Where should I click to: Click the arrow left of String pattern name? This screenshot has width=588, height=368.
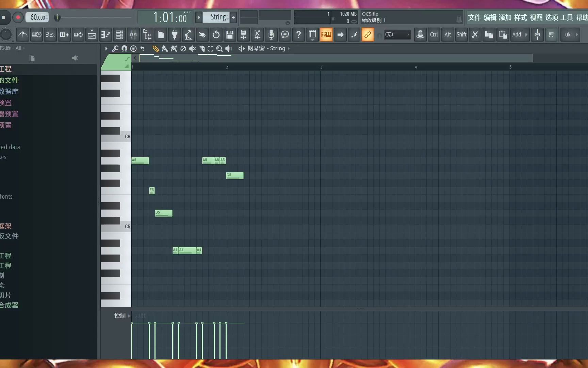[x=199, y=17]
